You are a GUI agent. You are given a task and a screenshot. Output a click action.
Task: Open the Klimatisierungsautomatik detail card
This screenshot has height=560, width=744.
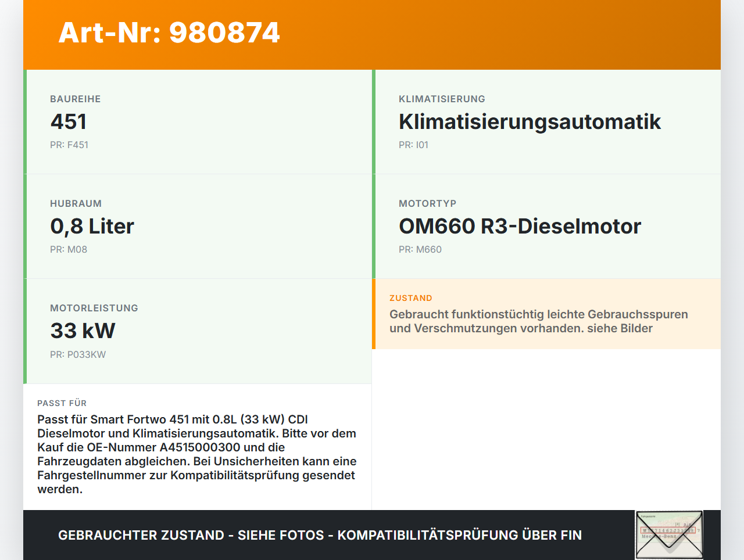[x=546, y=121]
